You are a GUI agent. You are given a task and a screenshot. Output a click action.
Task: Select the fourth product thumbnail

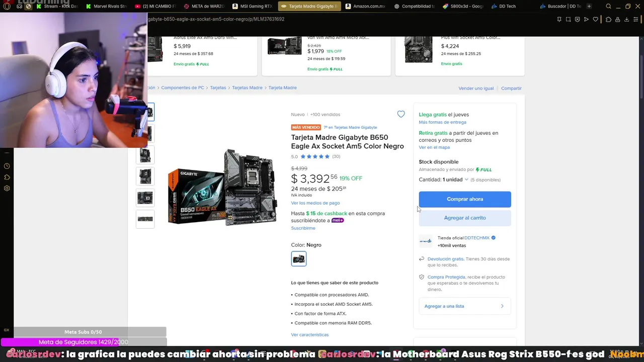click(145, 176)
